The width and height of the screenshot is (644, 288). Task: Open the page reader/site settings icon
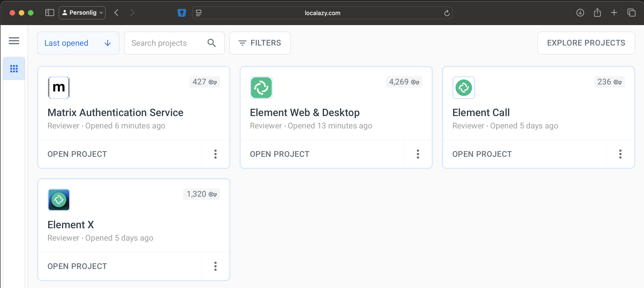point(199,13)
